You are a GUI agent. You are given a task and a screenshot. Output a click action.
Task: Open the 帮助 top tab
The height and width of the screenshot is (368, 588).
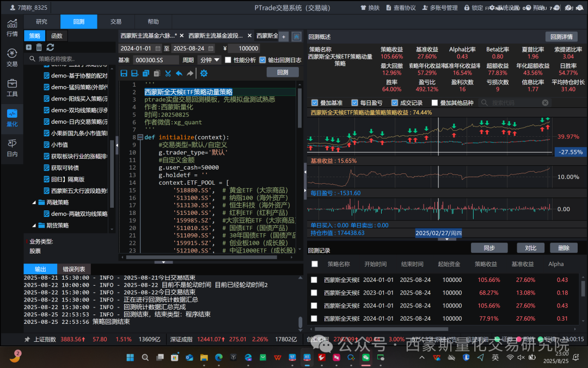pyautogui.click(x=153, y=22)
